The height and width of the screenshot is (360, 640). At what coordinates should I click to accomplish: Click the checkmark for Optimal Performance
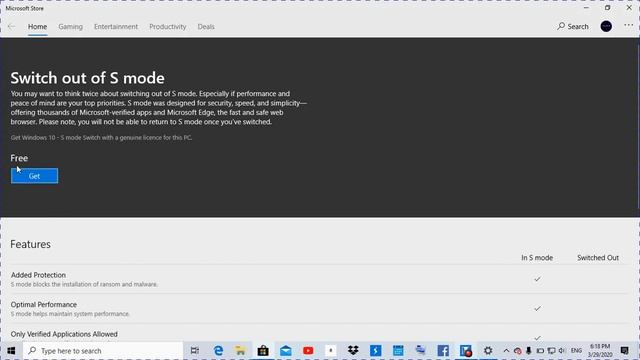tap(537, 309)
